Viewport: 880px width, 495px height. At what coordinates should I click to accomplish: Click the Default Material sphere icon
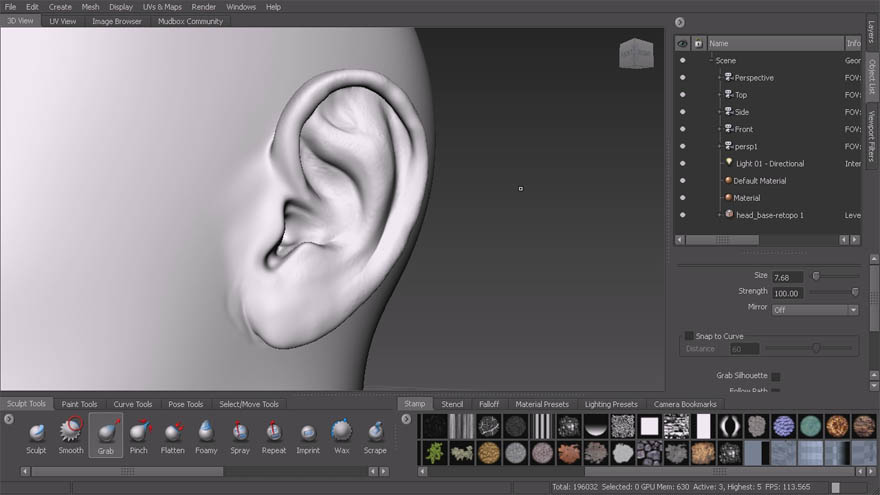(x=728, y=180)
